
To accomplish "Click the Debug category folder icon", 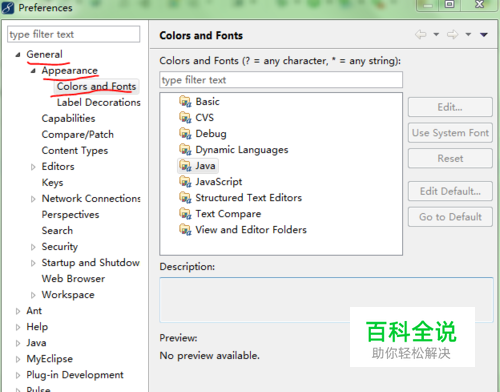I will click(x=185, y=133).
